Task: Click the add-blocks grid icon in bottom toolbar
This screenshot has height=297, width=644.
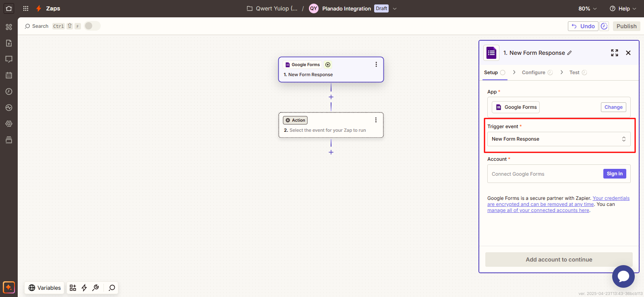Action: pos(73,288)
